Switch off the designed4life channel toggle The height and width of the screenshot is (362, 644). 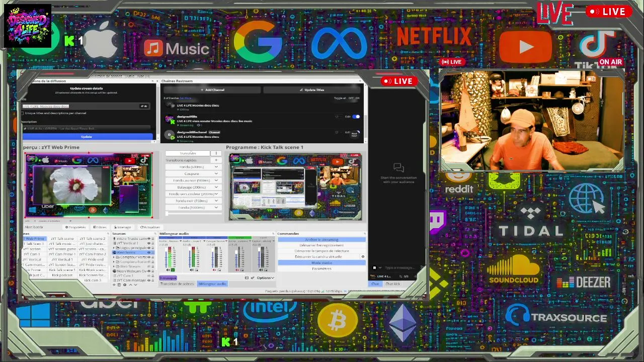356,117
